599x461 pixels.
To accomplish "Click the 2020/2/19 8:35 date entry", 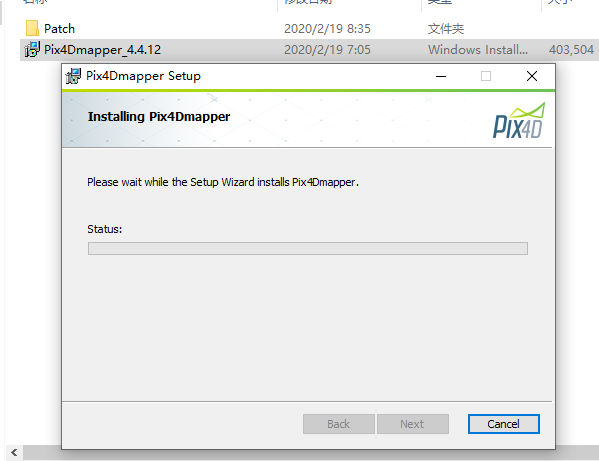I will pos(327,29).
